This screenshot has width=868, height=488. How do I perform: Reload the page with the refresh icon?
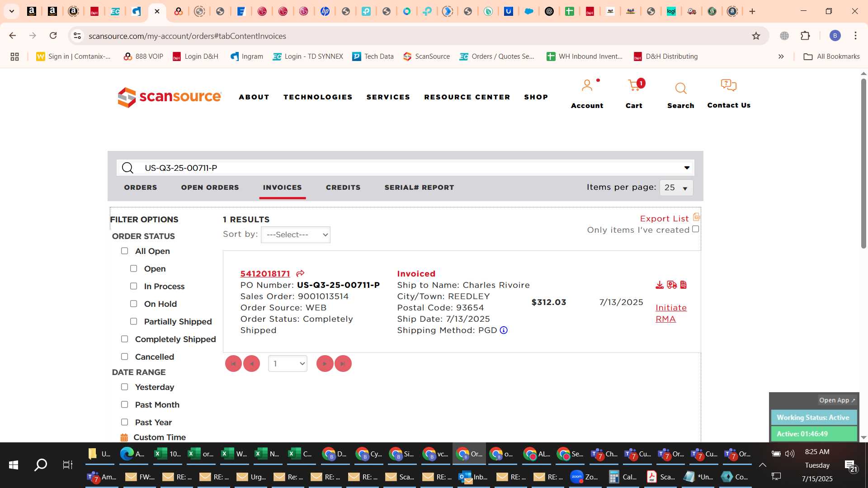pyautogui.click(x=53, y=36)
